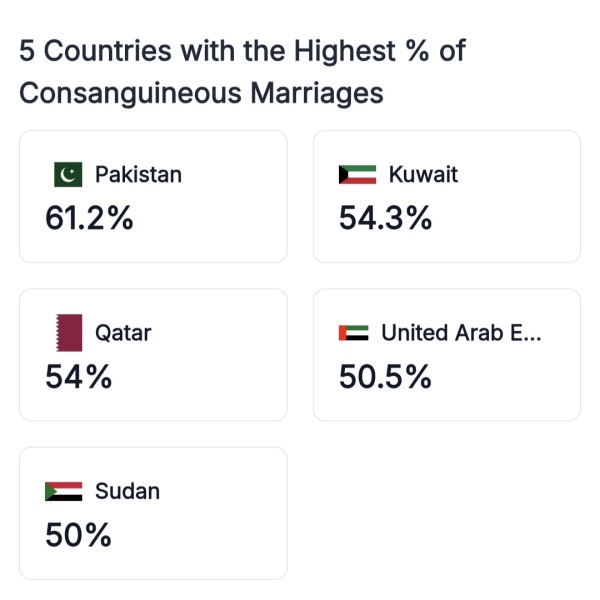This screenshot has width=600, height=600.
Task: Click the Sudan flag icon
Action: (64, 491)
